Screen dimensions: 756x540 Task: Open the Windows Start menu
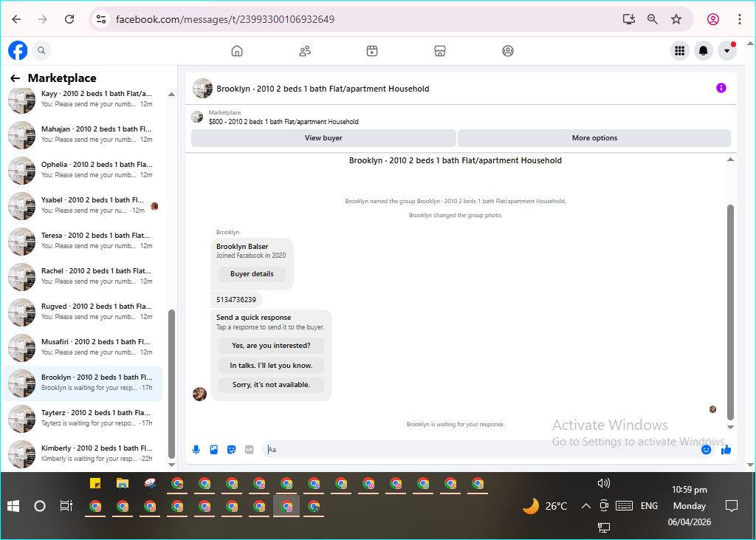[x=13, y=506]
